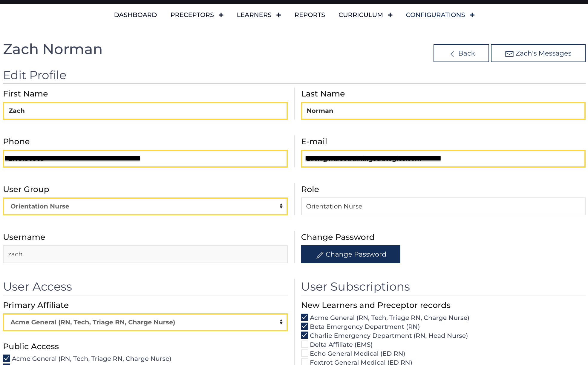This screenshot has height=365, width=588.
Task: Check Echo General Medical subscription
Action: click(305, 353)
